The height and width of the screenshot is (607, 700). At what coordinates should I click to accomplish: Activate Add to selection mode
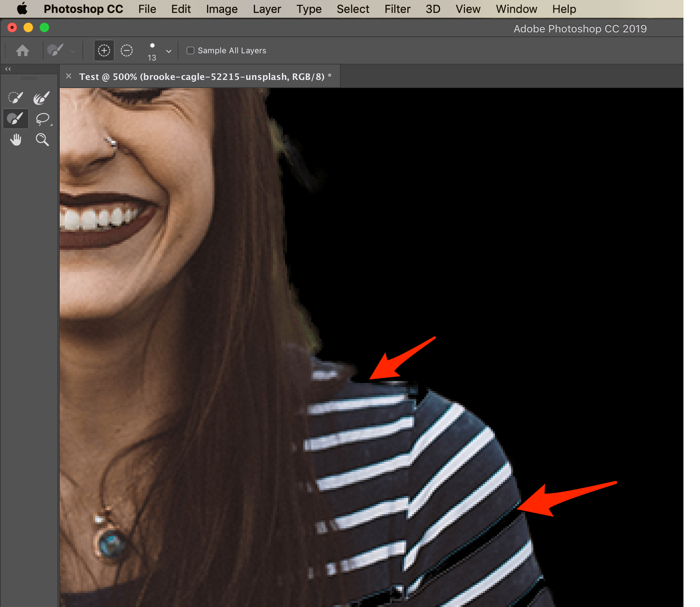pos(104,50)
